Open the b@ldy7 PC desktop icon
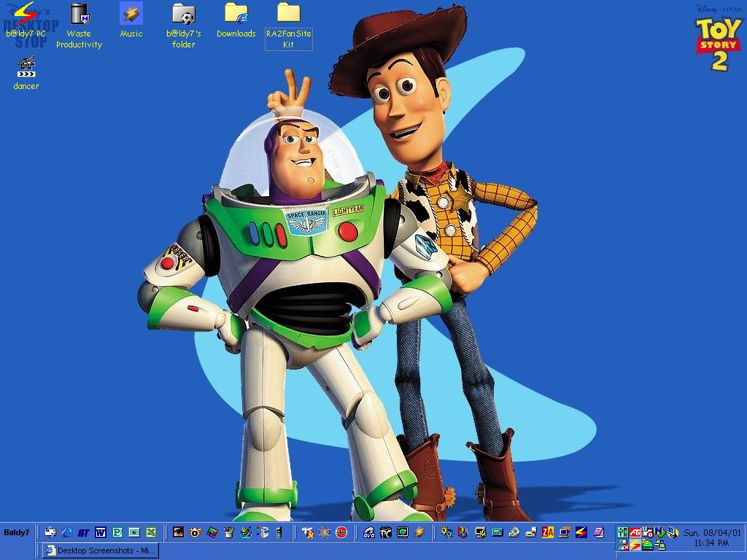This screenshot has height=560, width=747. tap(26, 14)
